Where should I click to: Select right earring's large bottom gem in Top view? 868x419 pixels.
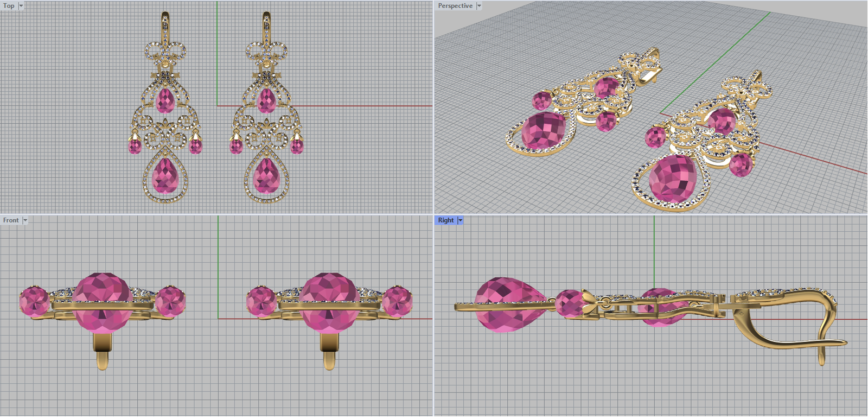(266, 176)
